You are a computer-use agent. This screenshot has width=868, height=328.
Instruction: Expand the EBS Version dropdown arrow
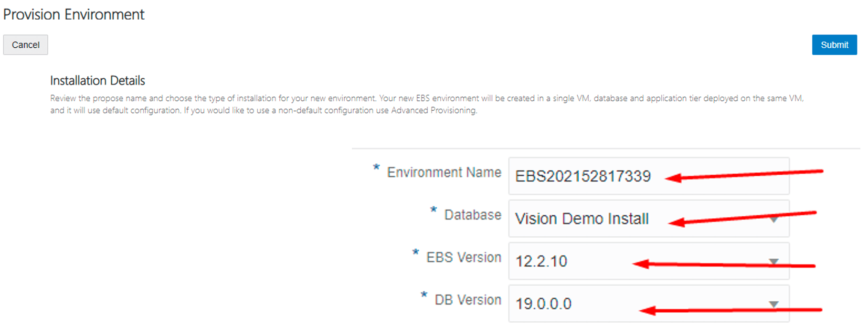pos(773,262)
